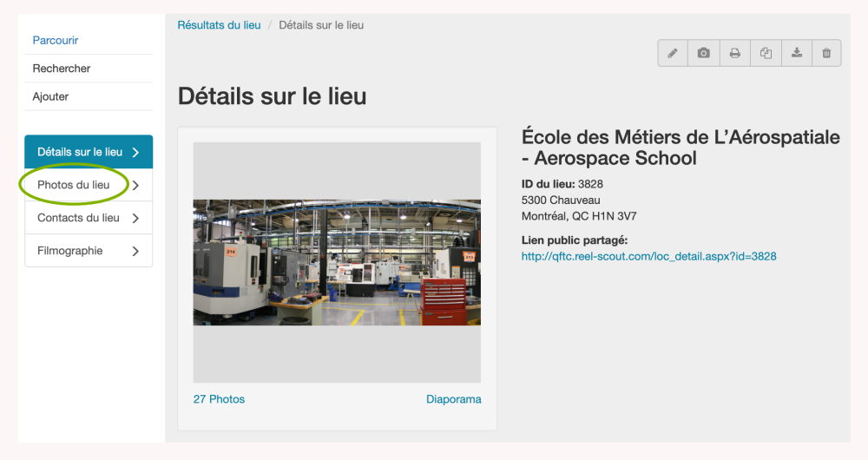868x460 pixels.
Task: Open the Contacts du lieu tab
Action: 89,218
